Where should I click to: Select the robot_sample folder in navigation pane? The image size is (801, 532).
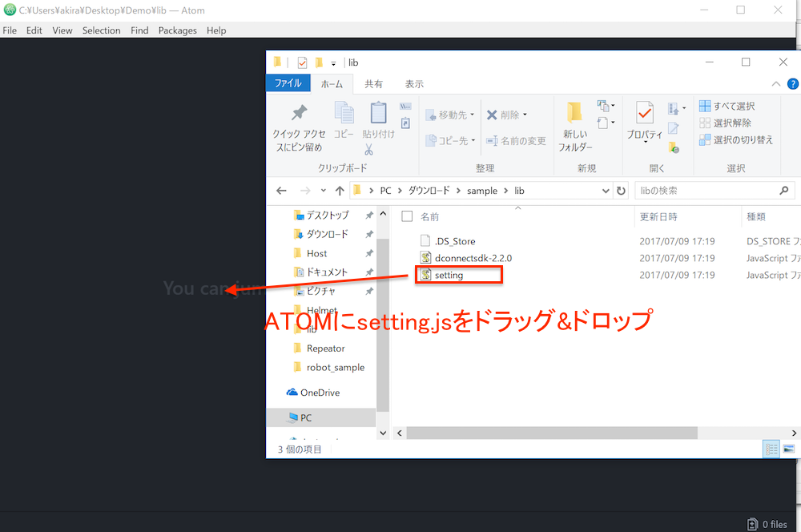point(335,367)
